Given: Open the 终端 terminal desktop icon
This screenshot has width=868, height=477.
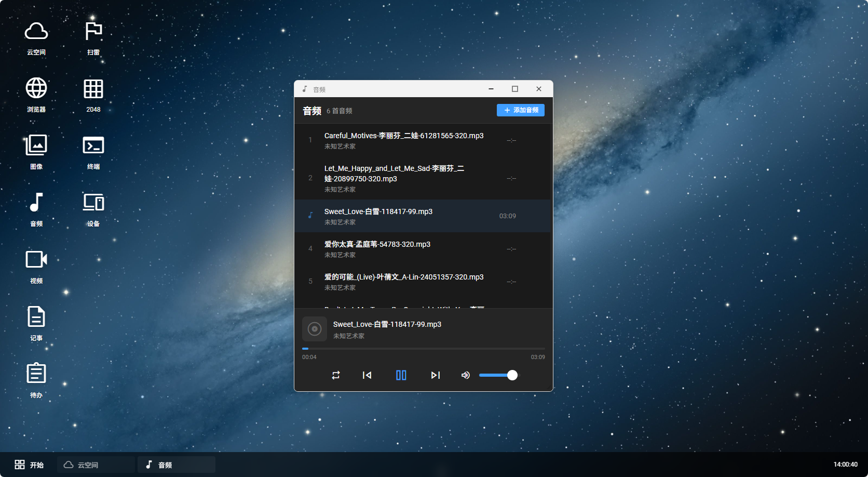Looking at the screenshot, I should (x=93, y=153).
